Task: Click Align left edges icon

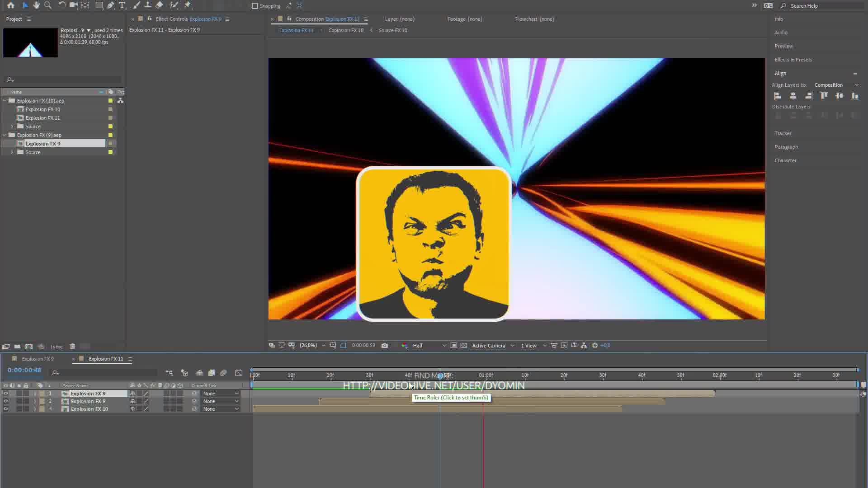Action: (x=778, y=96)
